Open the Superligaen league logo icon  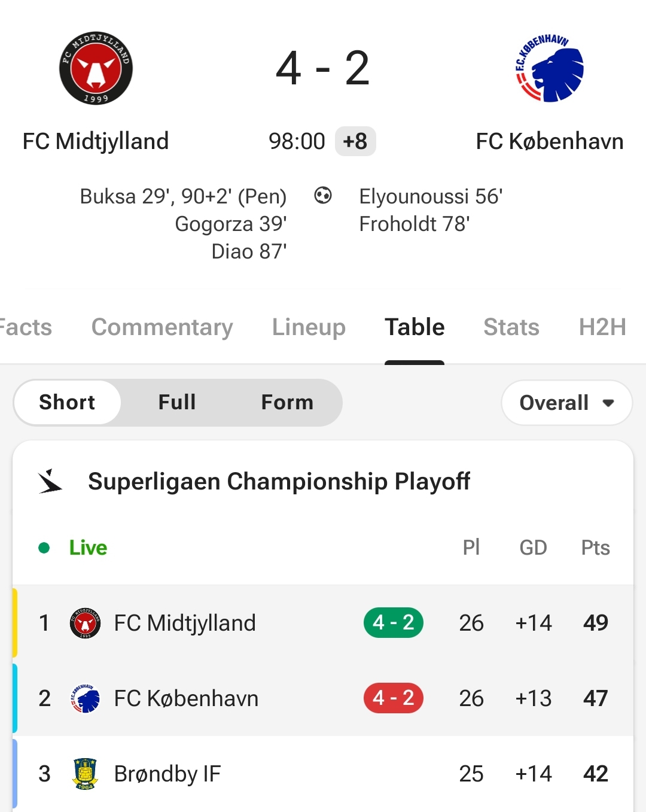point(50,481)
